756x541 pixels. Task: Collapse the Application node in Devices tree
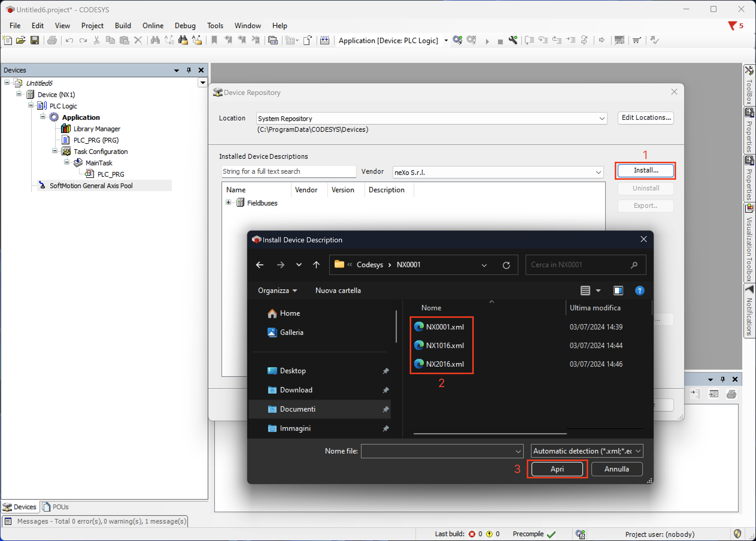click(42, 117)
